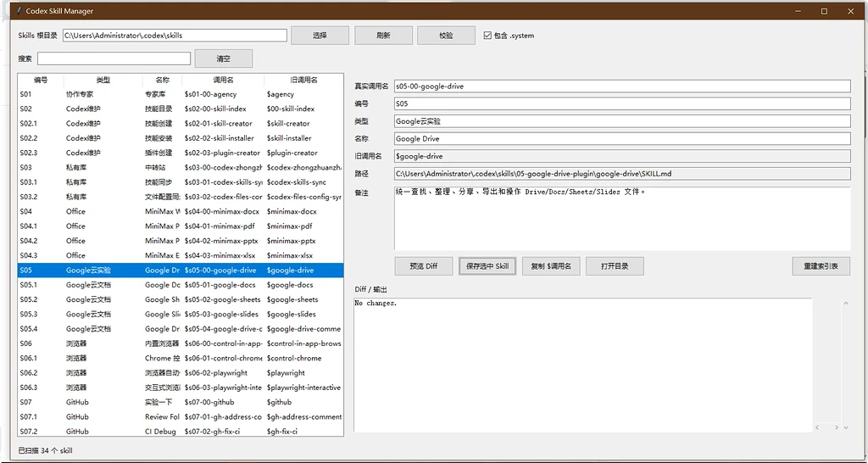This screenshot has width=868, height=463.
Task: Select the row with $google-sheets
Action: (181, 299)
